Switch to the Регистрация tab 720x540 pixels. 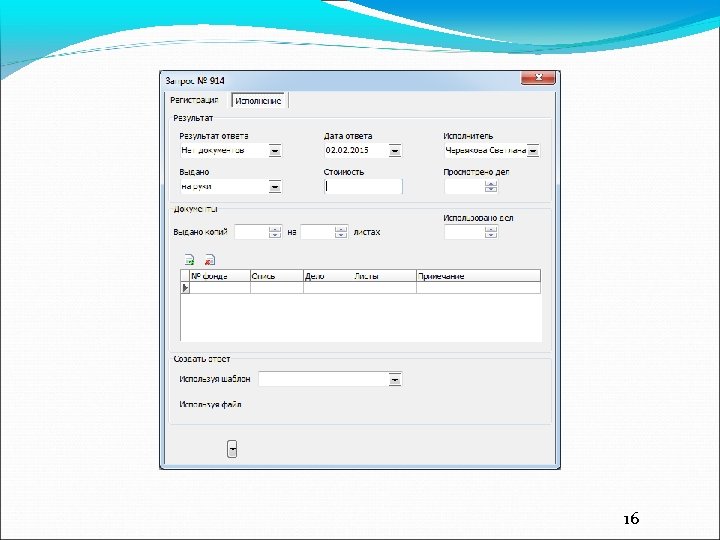click(194, 100)
